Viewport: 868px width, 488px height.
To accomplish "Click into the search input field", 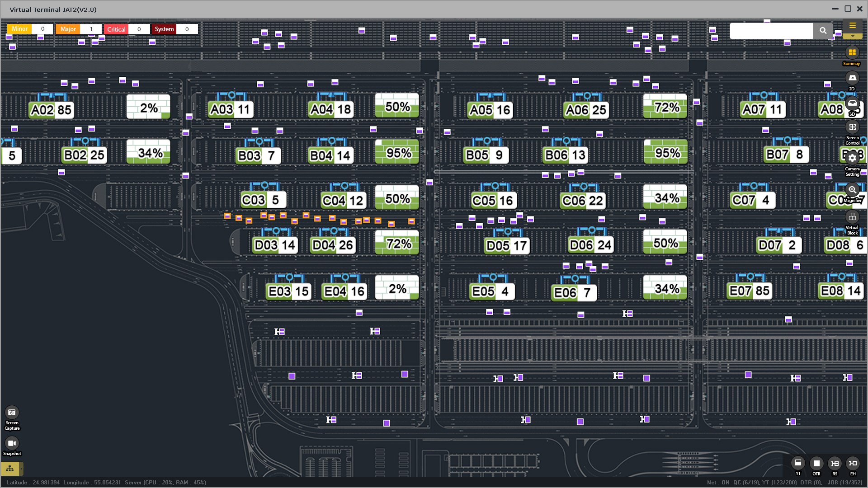I will [771, 31].
